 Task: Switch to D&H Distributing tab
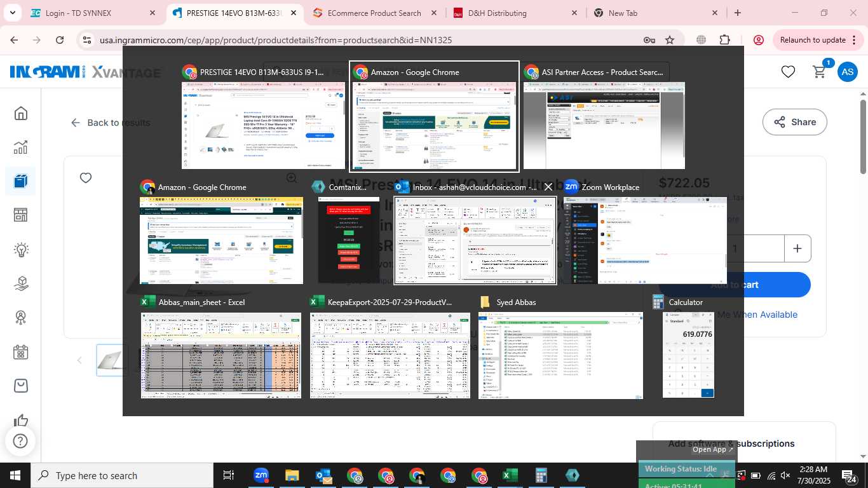click(x=515, y=13)
